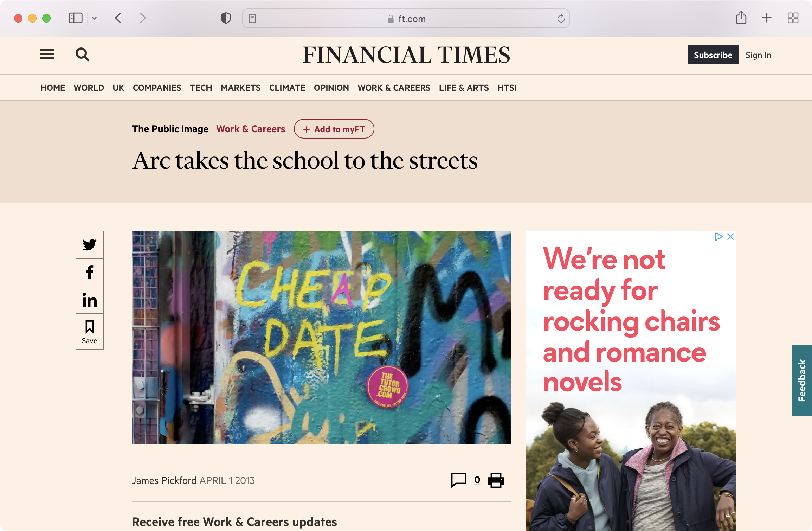Print the article with printer icon
The width and height of the screenshot is (812, 531).
(x=496, y=480)
